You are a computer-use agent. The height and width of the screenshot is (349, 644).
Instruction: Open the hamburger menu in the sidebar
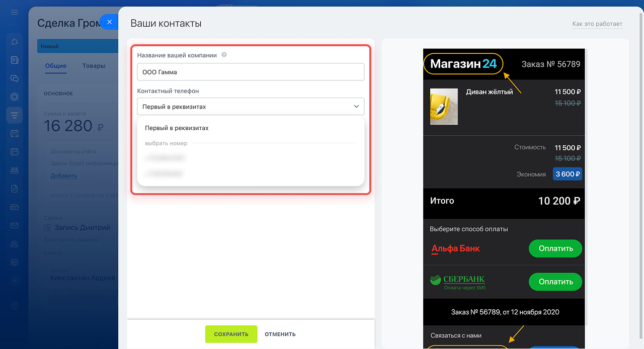(14, 12)
